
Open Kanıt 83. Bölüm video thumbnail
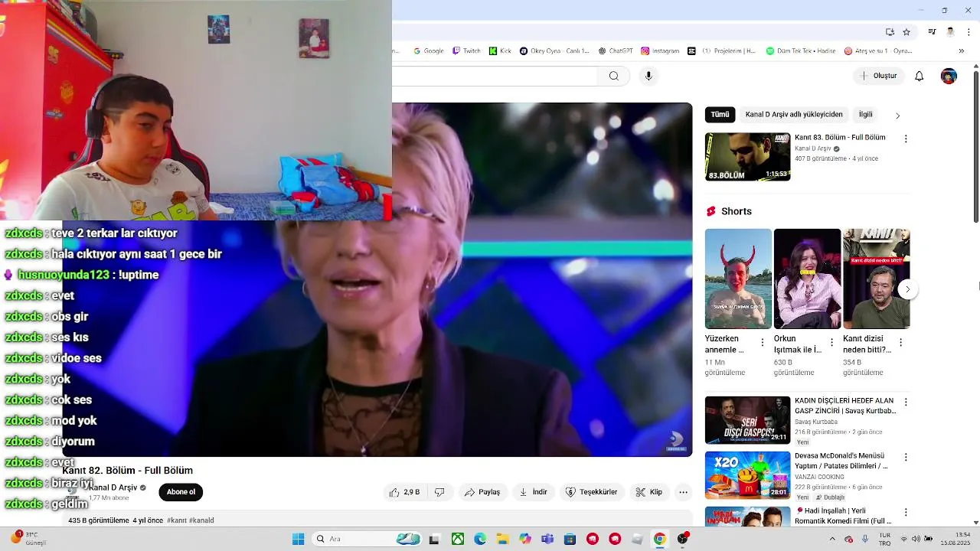pos(747,157)
